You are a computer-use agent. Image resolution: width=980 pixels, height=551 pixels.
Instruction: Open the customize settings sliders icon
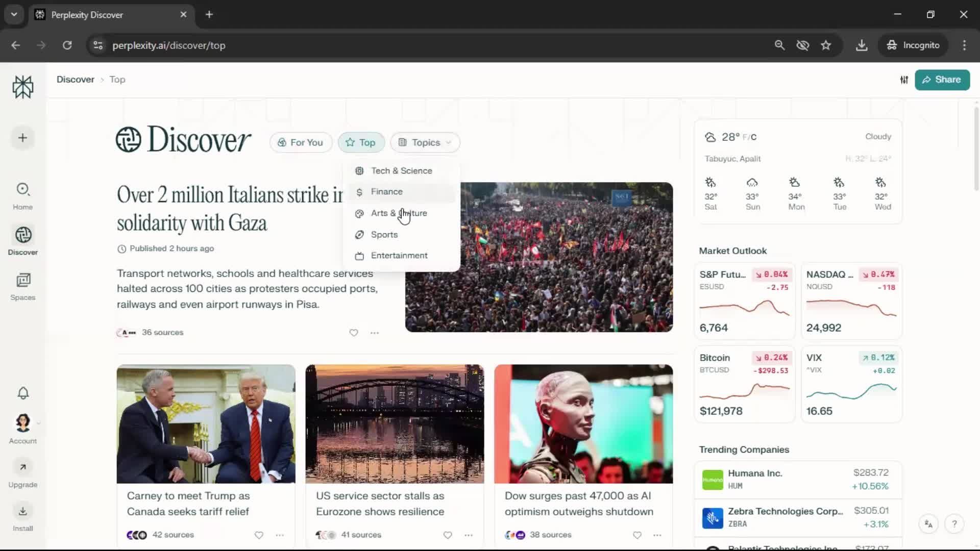click(904, 80)
